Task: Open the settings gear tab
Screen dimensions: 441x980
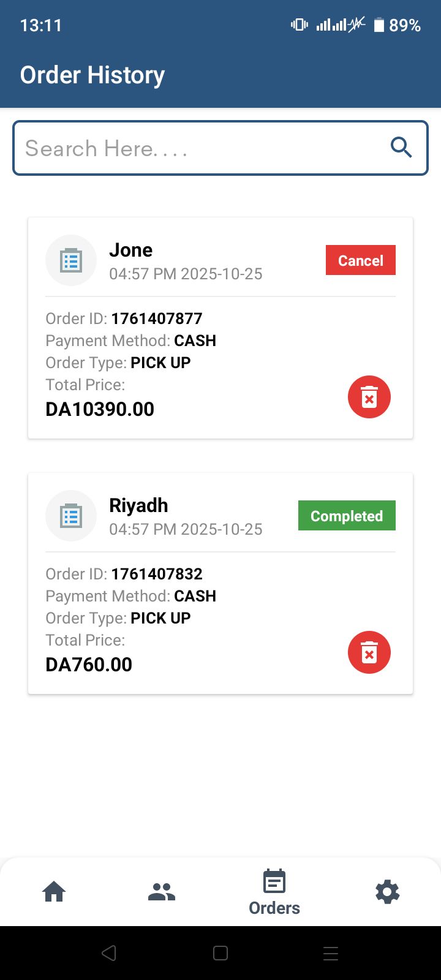Action: pyautogui.click(x=387, y=892)
